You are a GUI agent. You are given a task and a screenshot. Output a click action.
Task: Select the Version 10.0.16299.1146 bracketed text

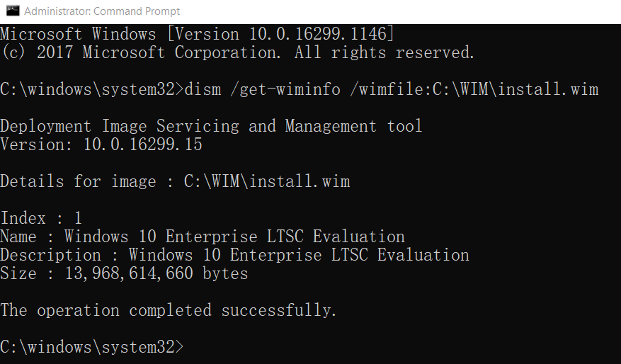[281, 34]
